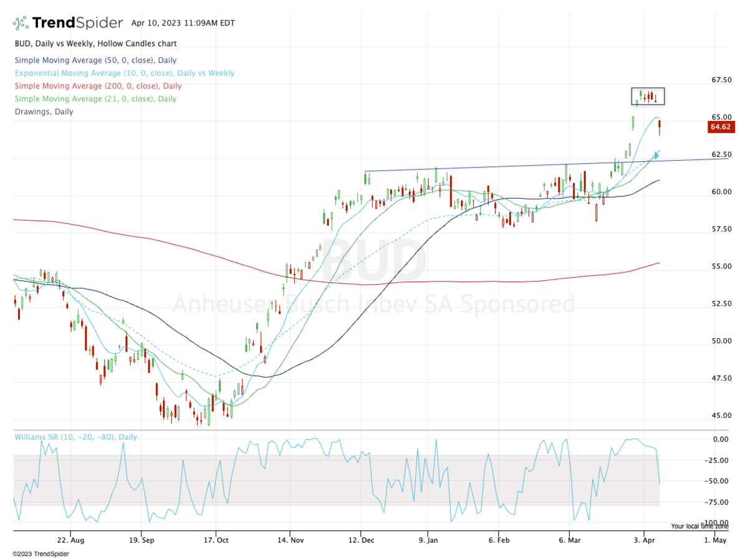Open the Drawings, Daily legend entry
The image size is (748, 560).
click(x=43, y=112)
